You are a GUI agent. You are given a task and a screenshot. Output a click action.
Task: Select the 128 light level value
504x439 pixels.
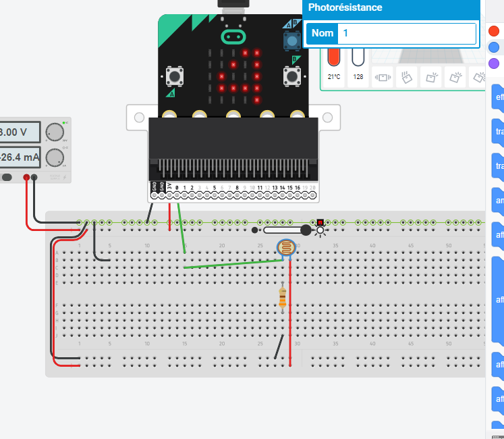[x=358, y=77]
